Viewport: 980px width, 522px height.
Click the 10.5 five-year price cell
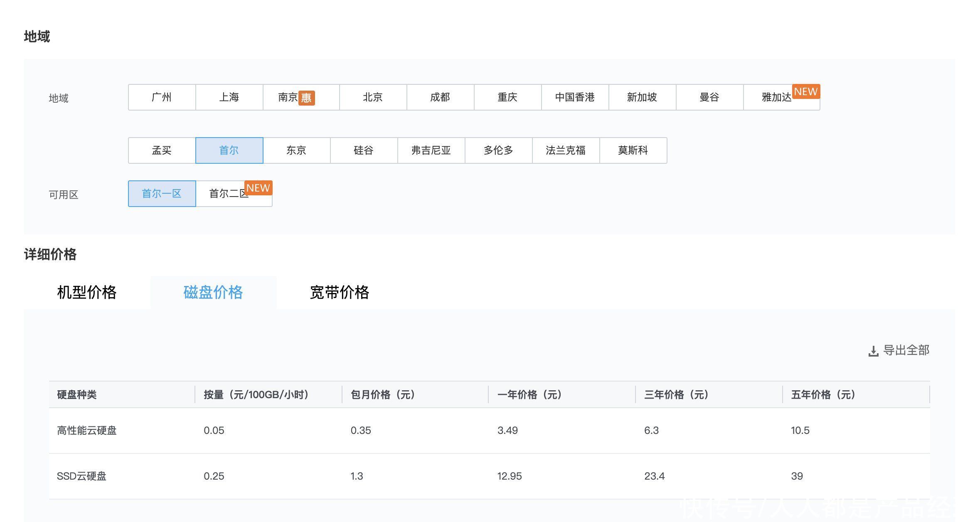pyautogui.click(x=800, y=431)
